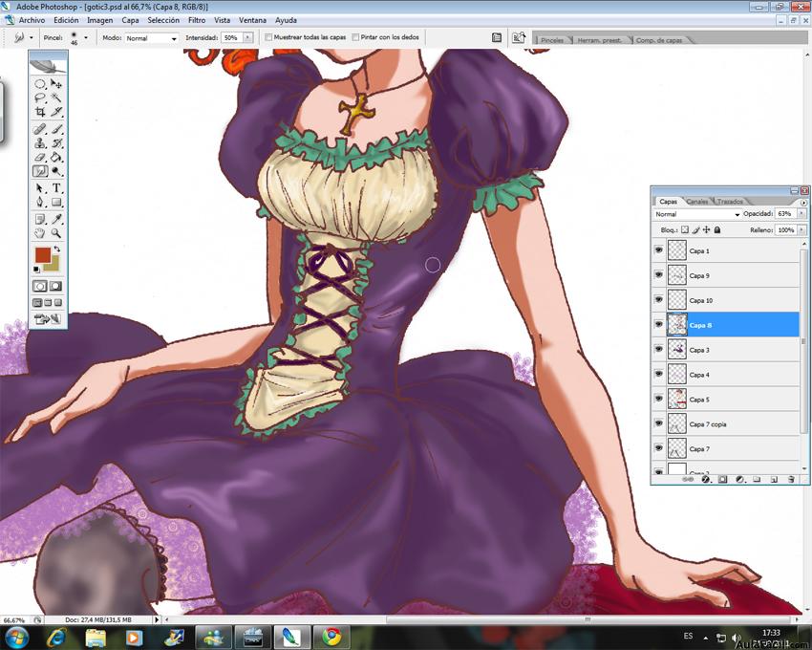Switch to the Canales tab

click(696, 201)
